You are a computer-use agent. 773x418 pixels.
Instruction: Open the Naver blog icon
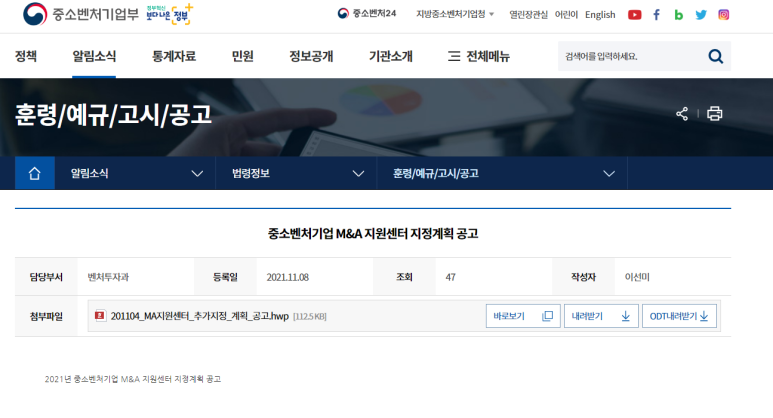tap(678, 15)
